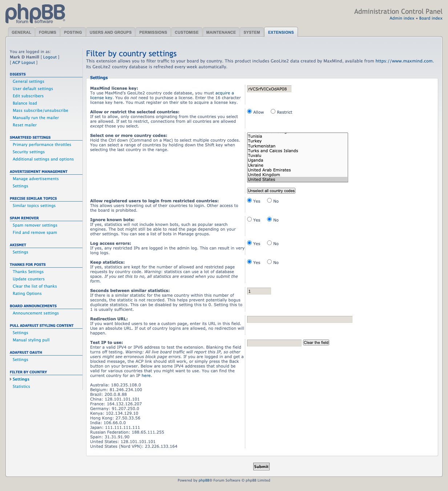Open Manually run the mailer

(x=36, y=118)
